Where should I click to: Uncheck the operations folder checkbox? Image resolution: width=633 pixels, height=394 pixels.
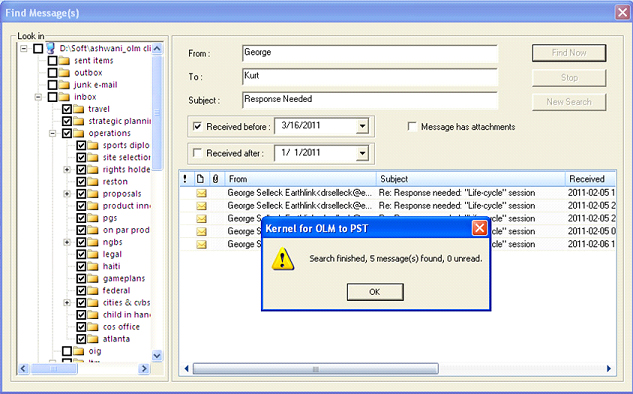67,133
